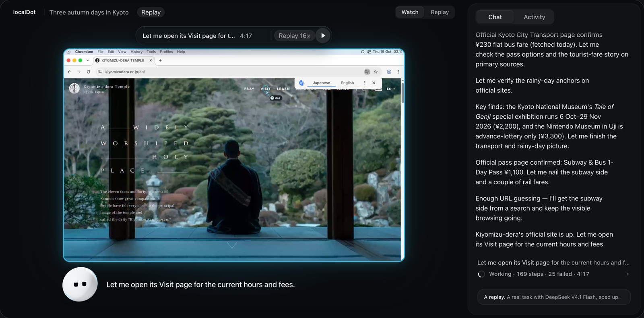Click the scroll-down chevron on temple page
This screenshot has height=318, width=644.
click(232, 245)
